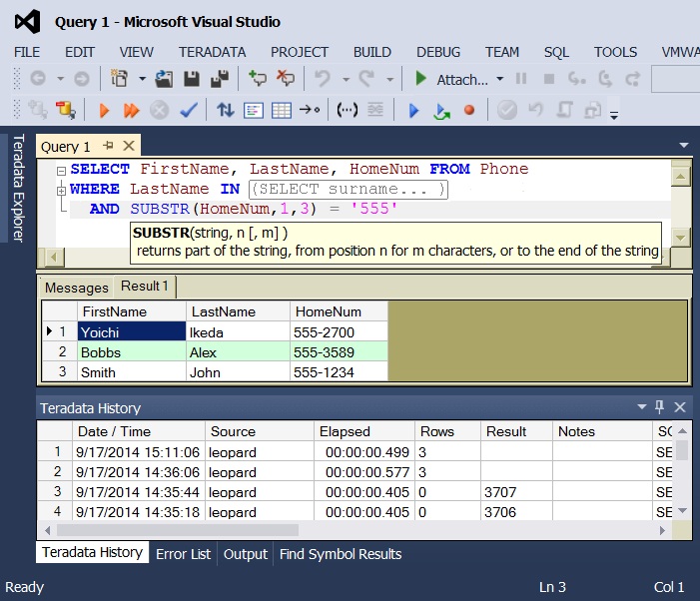The width and height of the screenshot is (700, 601).
Task: Click the Stop debugging square icon
Action: pos(549,80)
